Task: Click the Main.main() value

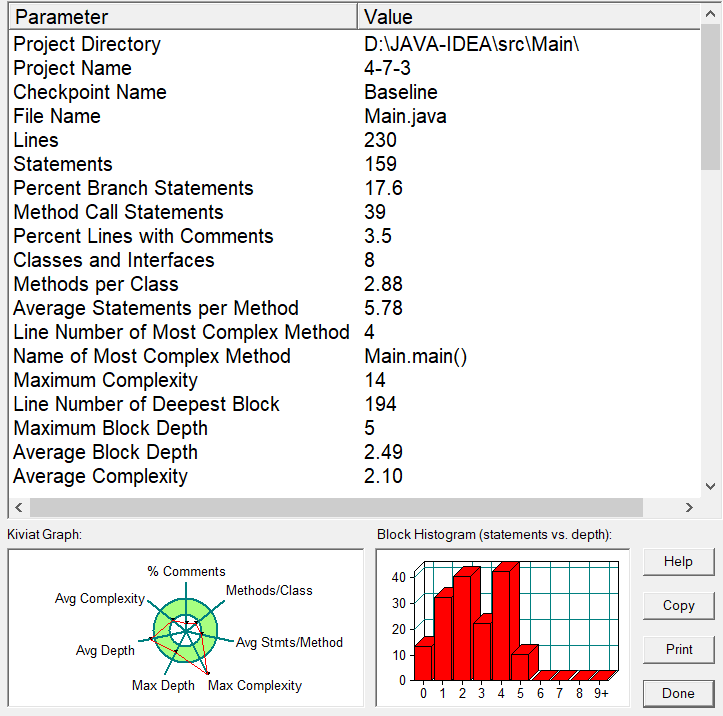Action: (415, 356)
